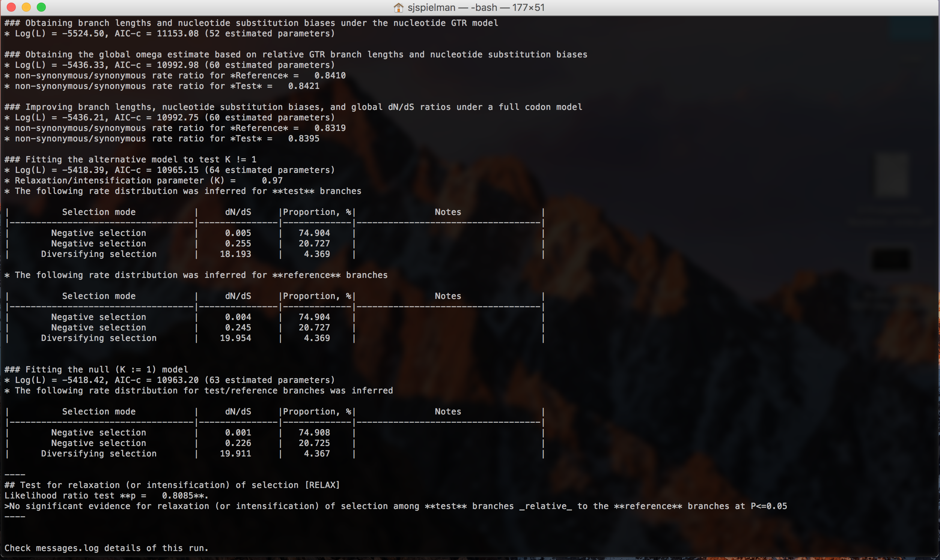
Task: Click the proportion value 4.367
Action: pos(317,453)
